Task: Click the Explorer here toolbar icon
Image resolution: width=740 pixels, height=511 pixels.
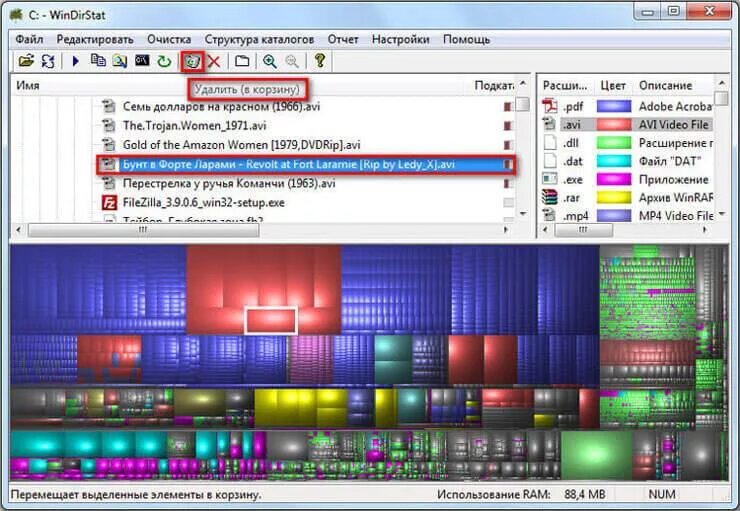Action: coord(120,61)
